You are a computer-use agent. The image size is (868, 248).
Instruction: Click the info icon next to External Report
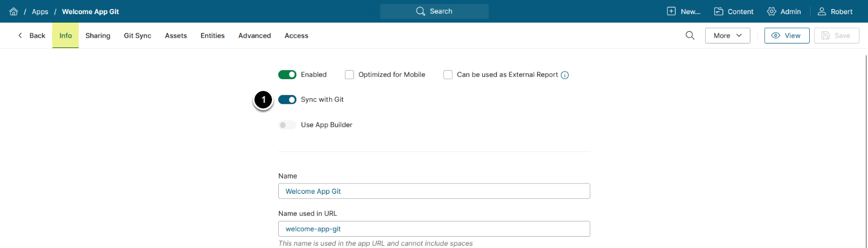coord(564,75)
